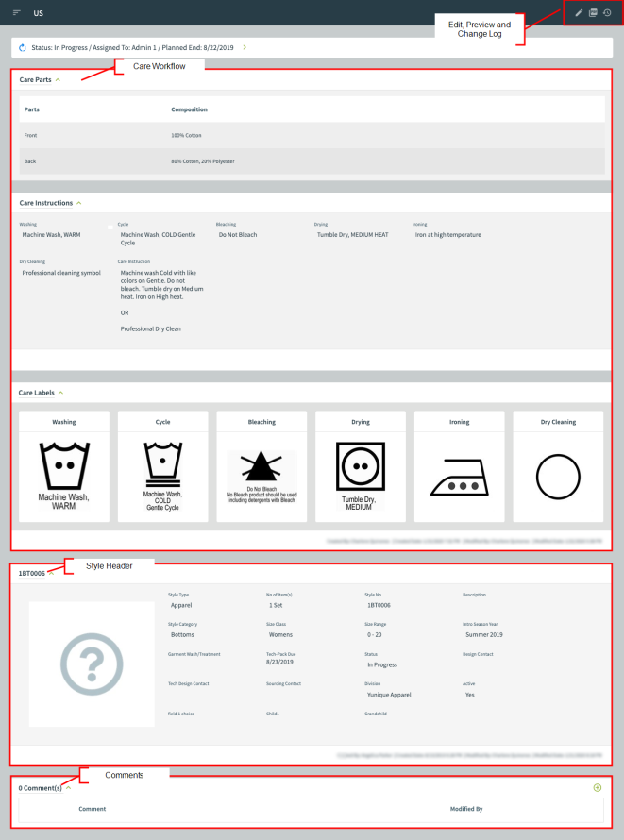Screen dimensions: 624x840
Task: Collapse the Care Labels section
Action: tap(61, 393)
